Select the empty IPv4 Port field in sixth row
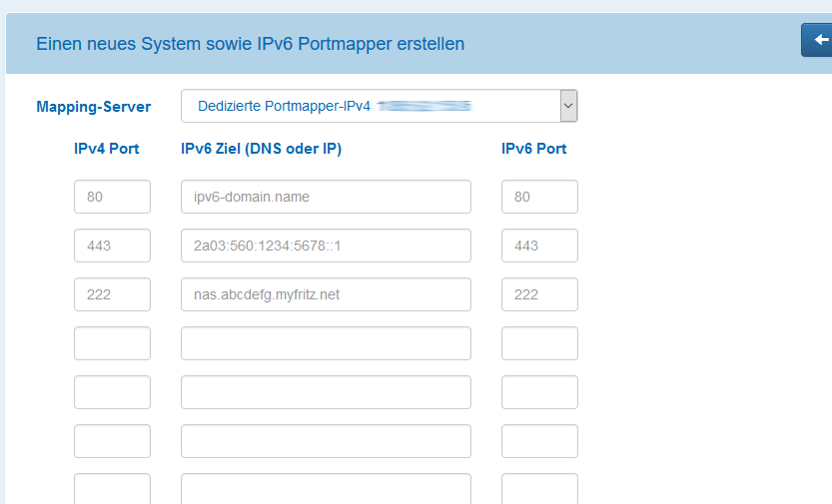The width and height of the screenshot is (832, 504). (112, 441)
